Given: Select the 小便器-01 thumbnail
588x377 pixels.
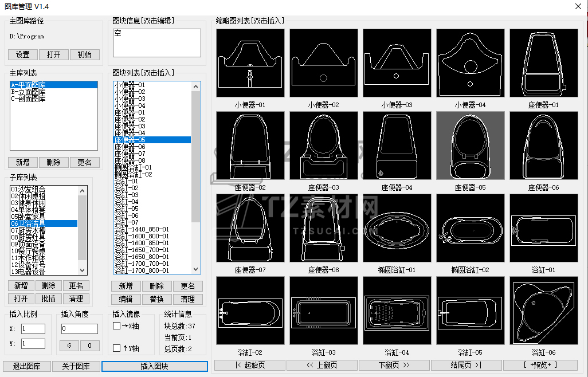Looking at the screenshot, I should point(250,63).
